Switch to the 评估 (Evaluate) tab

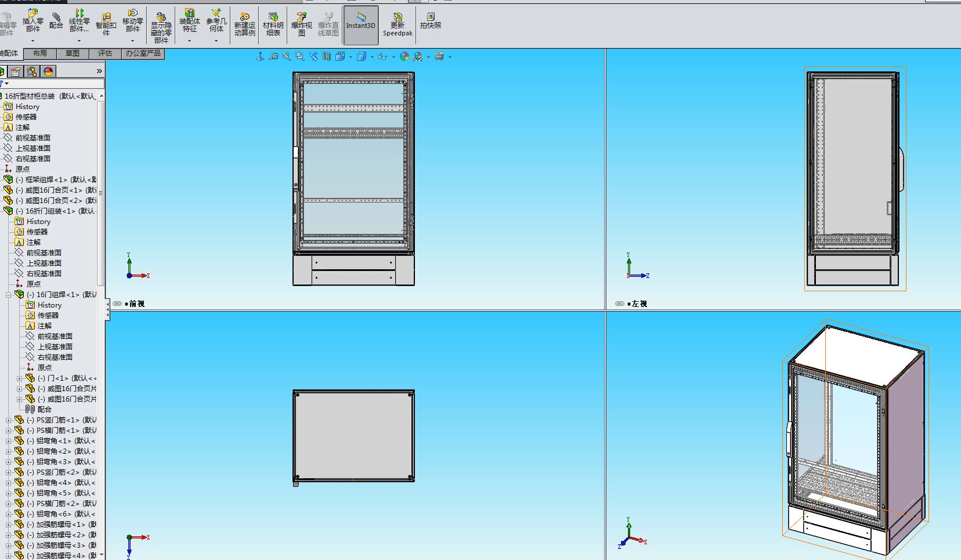[105, 53]
